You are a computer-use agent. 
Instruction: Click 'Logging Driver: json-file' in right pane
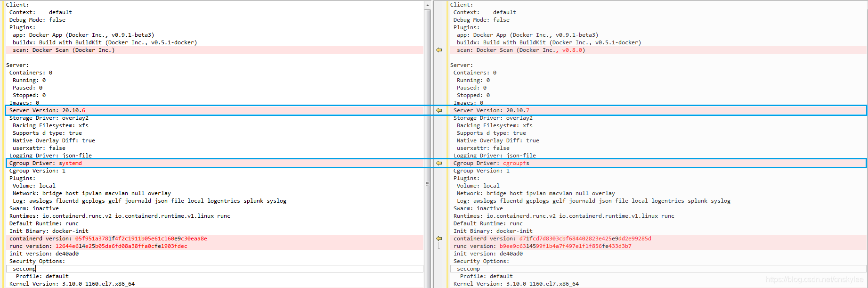(495, 156)
